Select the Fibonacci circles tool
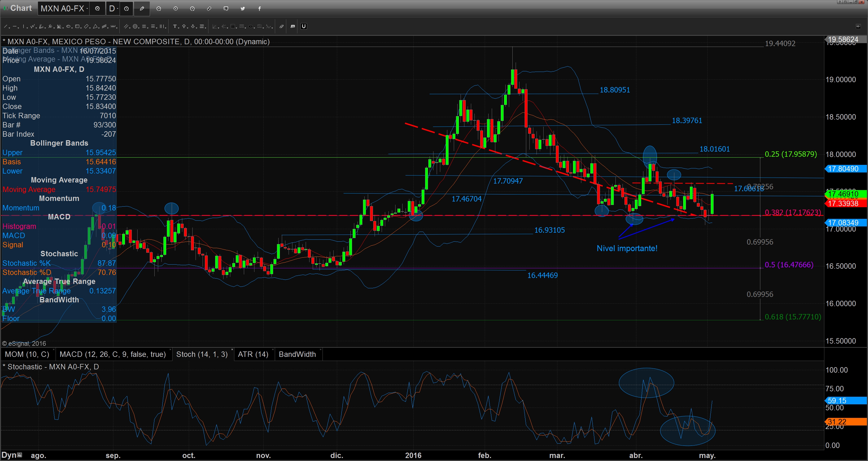Viewport: 868px width, 461px height. click(x=135, y=26)
